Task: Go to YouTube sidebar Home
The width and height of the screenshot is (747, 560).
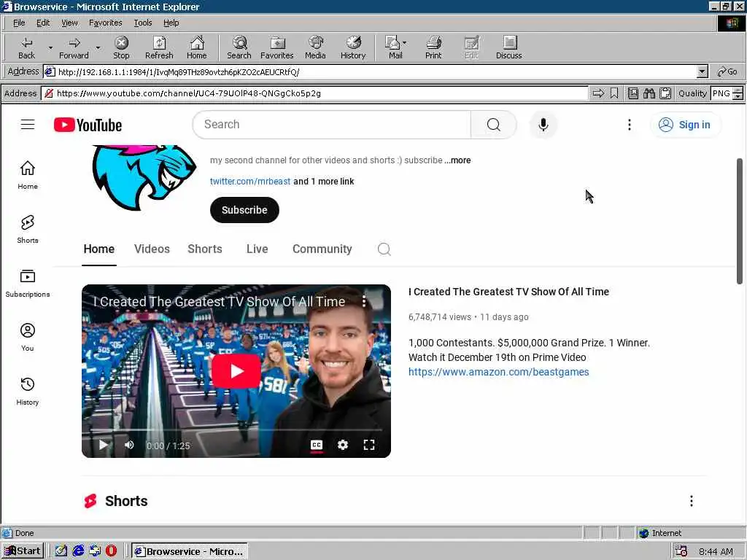Action: pos(28,175)
